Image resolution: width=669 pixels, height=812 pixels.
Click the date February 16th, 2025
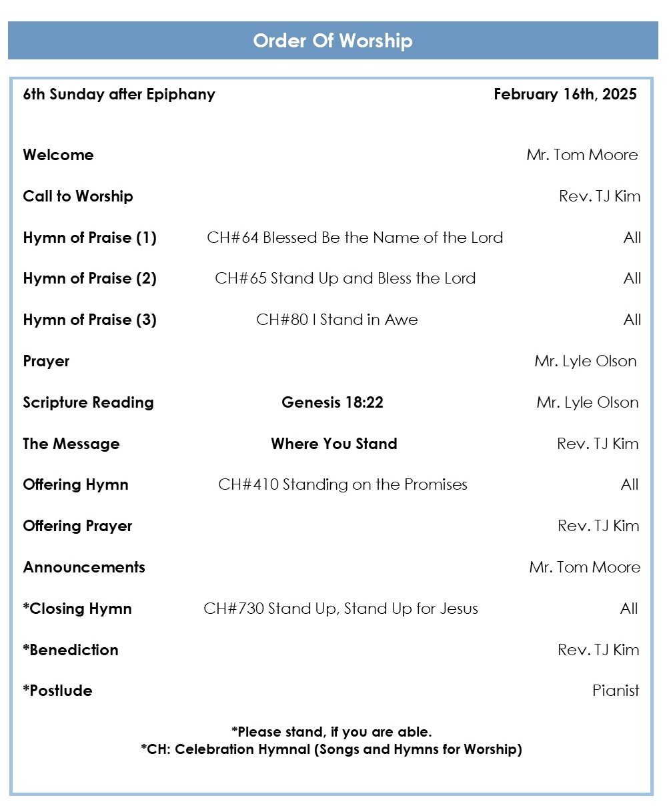pos(564,94)
